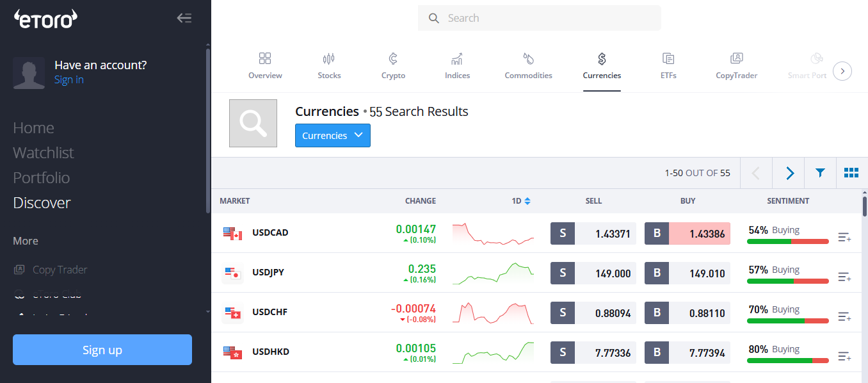Click magnifier icon in search bar

[x=434, y=18]
